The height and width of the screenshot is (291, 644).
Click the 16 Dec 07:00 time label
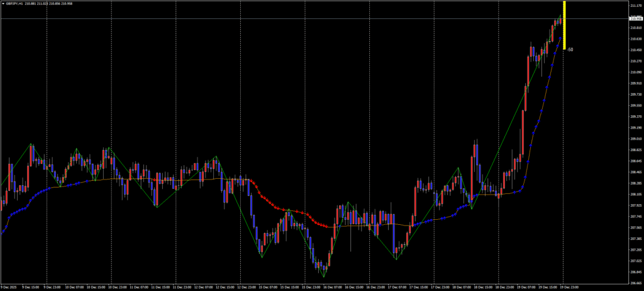point(332,288)
